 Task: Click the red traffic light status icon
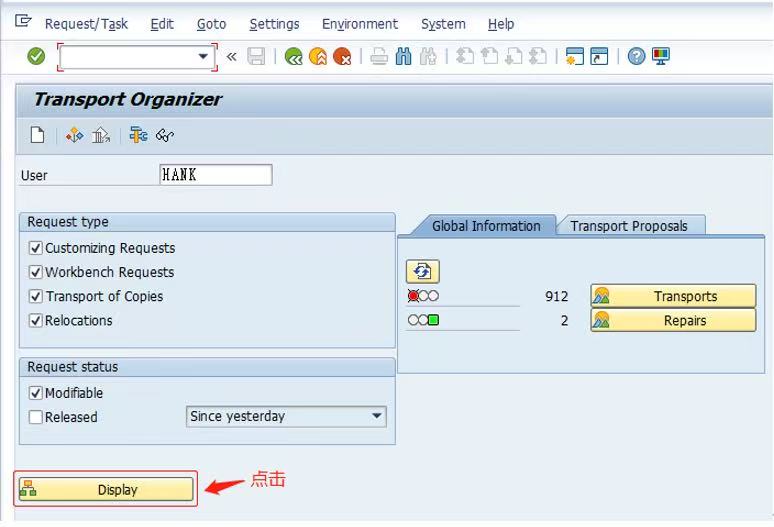[423, 296]
